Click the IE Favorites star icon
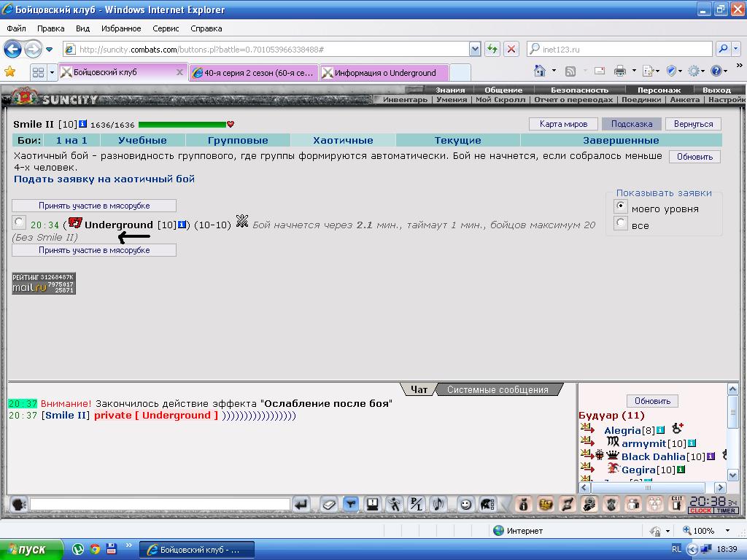The image size is (747, 560). pyautogui.click(x=9, y=72)
